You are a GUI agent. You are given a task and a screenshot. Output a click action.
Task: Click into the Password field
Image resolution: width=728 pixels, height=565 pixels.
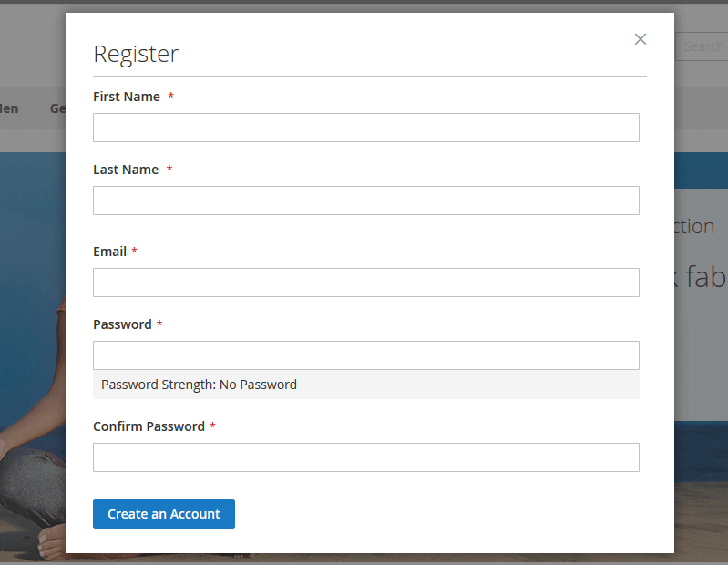[x=365, y=355]
